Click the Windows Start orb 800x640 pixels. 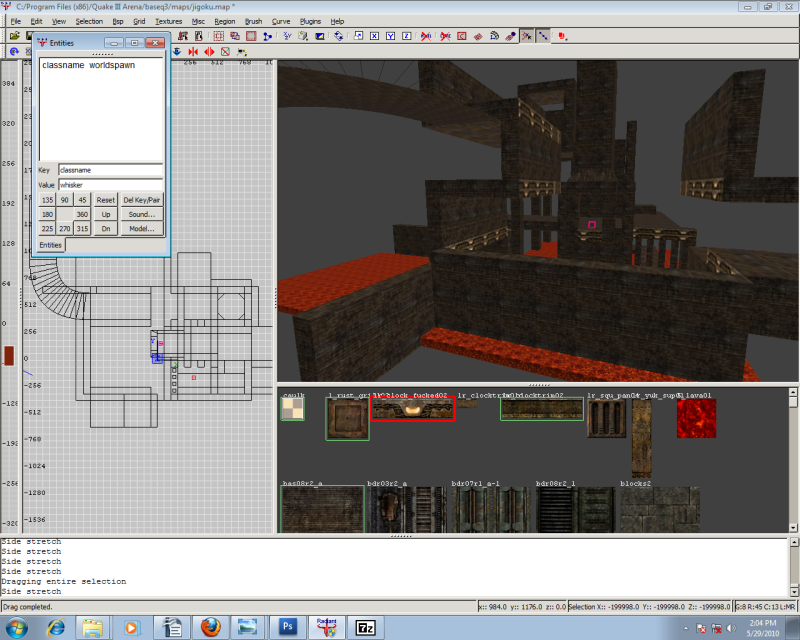16,627
